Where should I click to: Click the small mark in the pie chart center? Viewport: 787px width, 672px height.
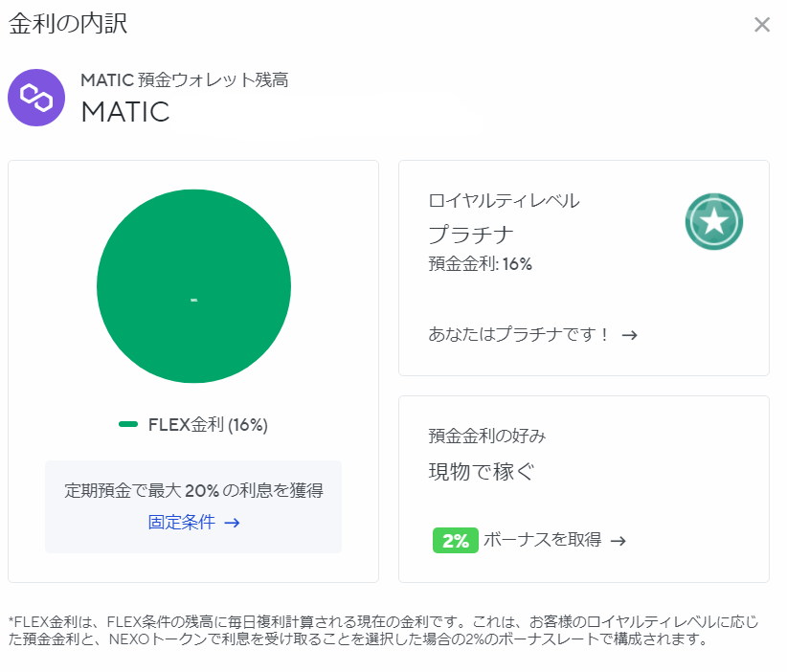[x=193, y=301]
